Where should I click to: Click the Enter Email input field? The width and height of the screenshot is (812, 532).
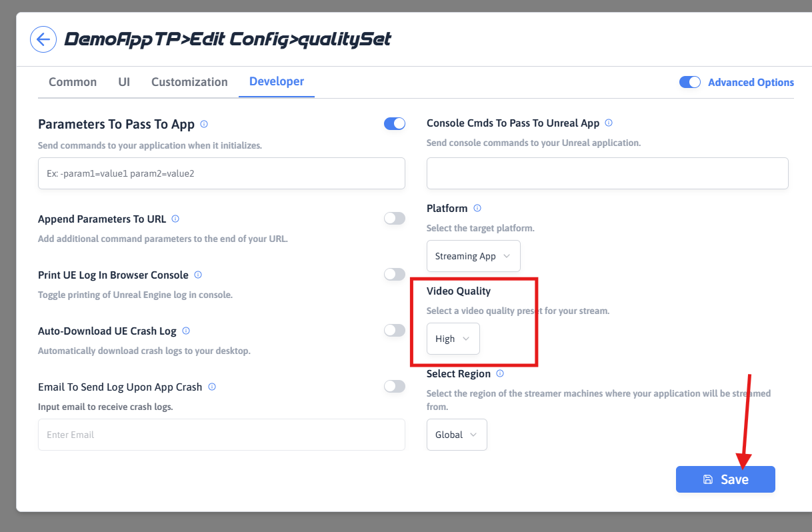[221, 435]
